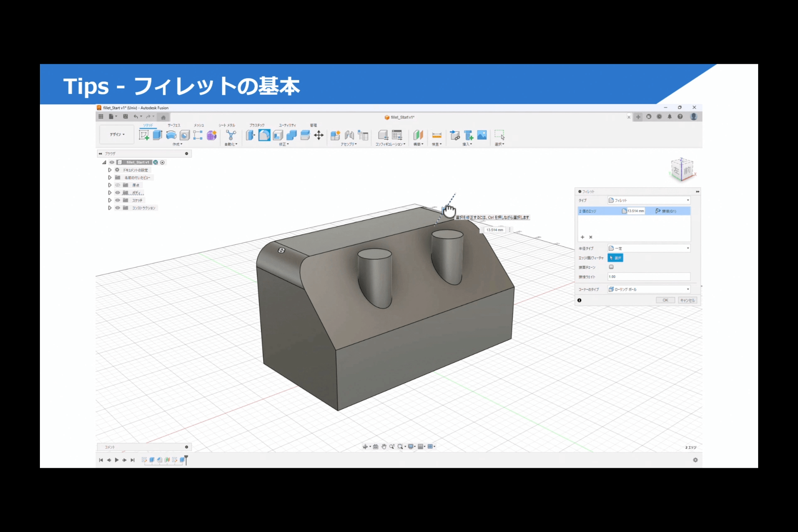Click the timeline marker at the end
798x532 pixels.
[186, 460]
